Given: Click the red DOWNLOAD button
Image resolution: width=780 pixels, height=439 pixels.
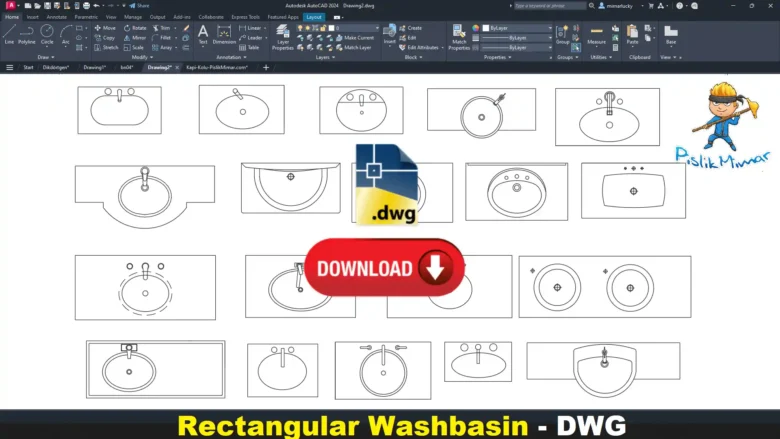Looking at the screenshot, I should coord(385,268).
